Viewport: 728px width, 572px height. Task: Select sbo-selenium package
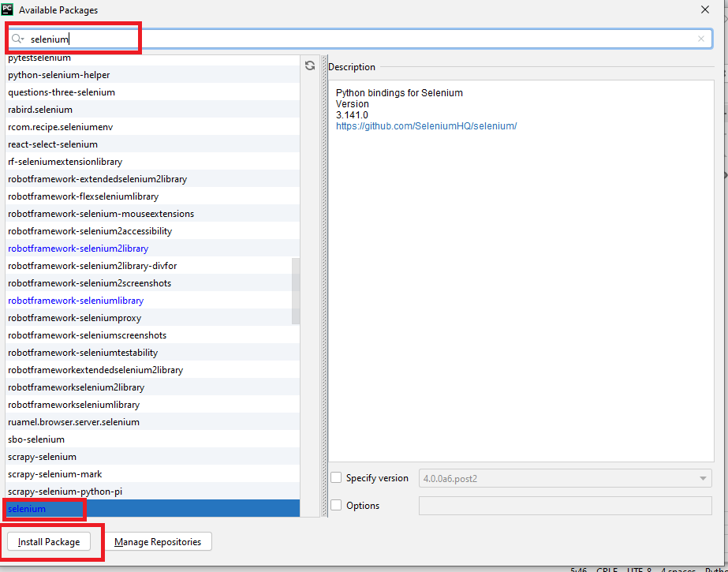point(153,439)
